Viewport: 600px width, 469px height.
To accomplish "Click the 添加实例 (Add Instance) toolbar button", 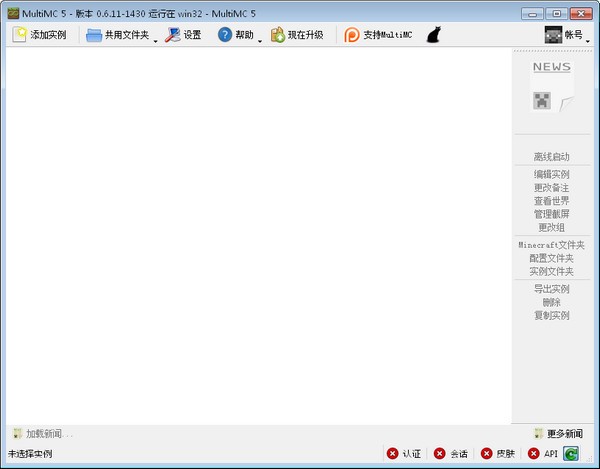I will (x=40, y=35).
